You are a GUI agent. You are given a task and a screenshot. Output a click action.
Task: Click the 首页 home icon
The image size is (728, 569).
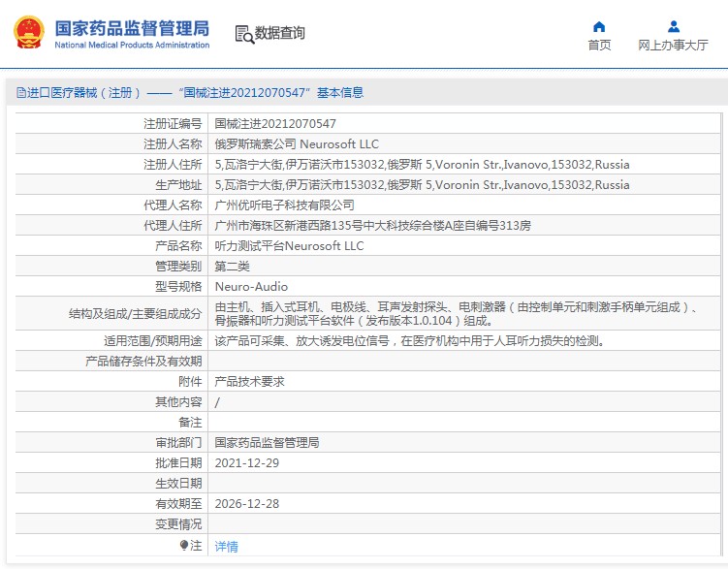[x=599, y=27]
